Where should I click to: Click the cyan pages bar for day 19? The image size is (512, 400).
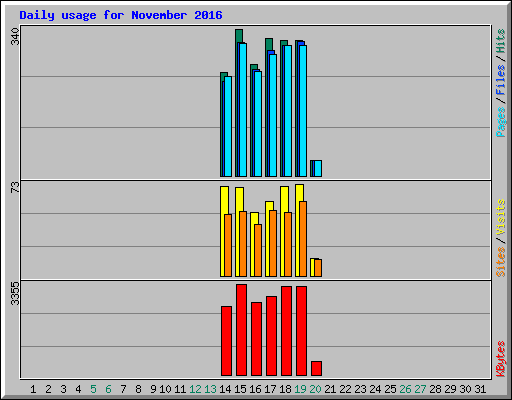[303, 111]
